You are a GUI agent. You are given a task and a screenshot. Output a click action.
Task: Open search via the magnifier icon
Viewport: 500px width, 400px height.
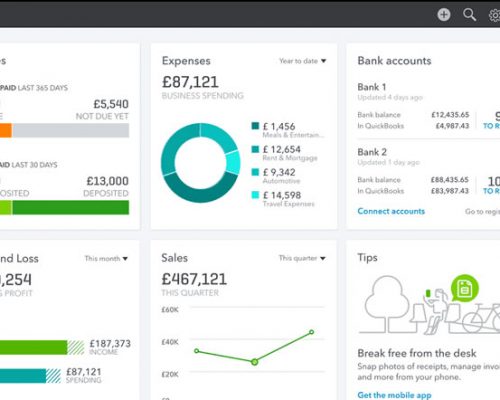tap(469, 15)
